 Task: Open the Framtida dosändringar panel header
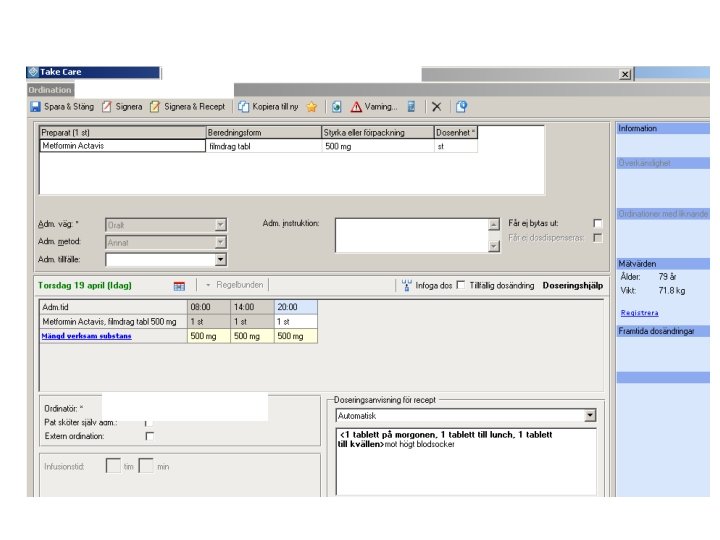[663, 331]
